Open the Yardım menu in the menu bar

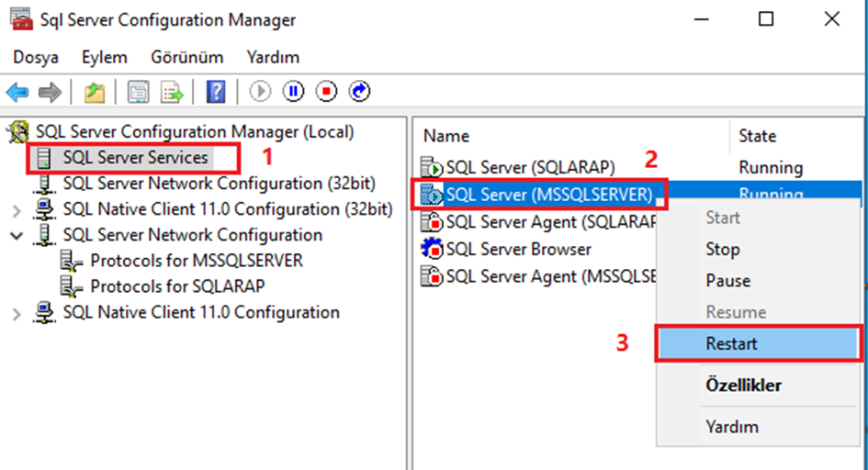[x=273, y=58]
